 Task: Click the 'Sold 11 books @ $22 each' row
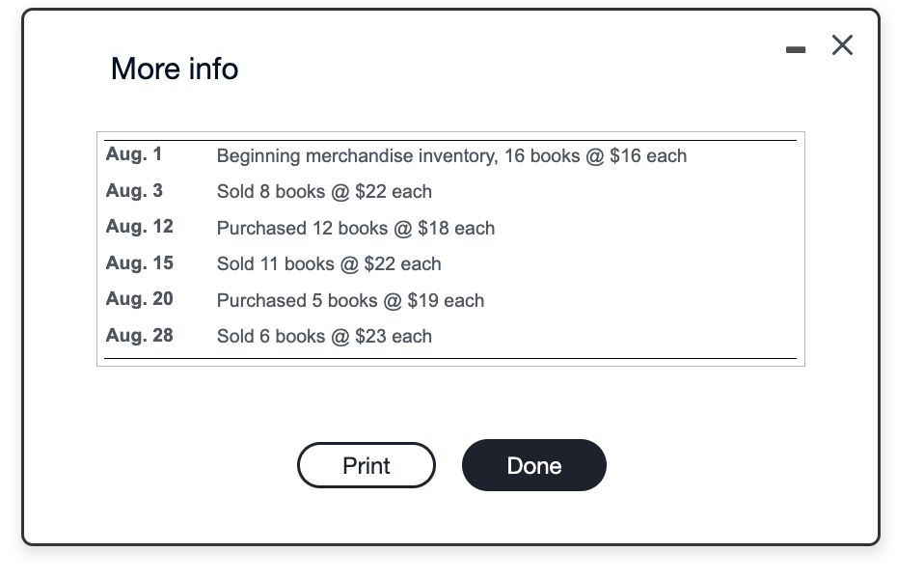tap(329, 263)
